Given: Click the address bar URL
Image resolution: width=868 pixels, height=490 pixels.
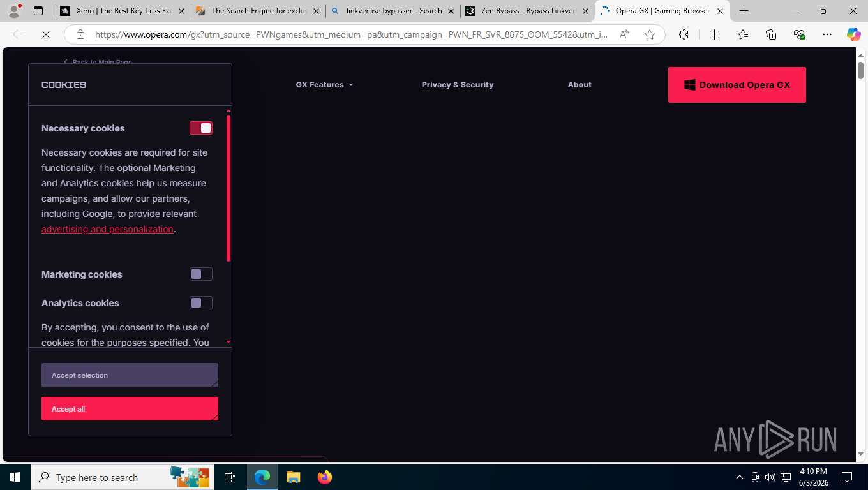Looking at the screenshot, I should (x=351, y=34).
